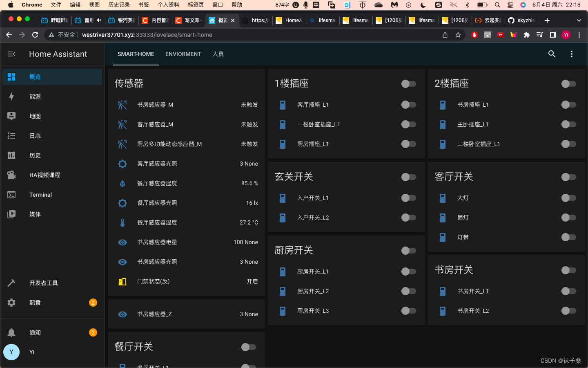
Task: Open 配置 (Configuration) with the badge
Action: [x=35, y=303]
